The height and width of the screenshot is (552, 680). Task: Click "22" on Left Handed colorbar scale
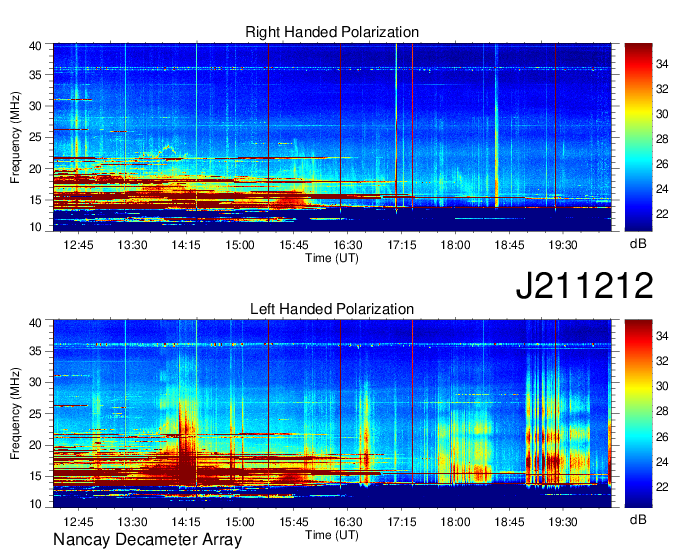662,487
